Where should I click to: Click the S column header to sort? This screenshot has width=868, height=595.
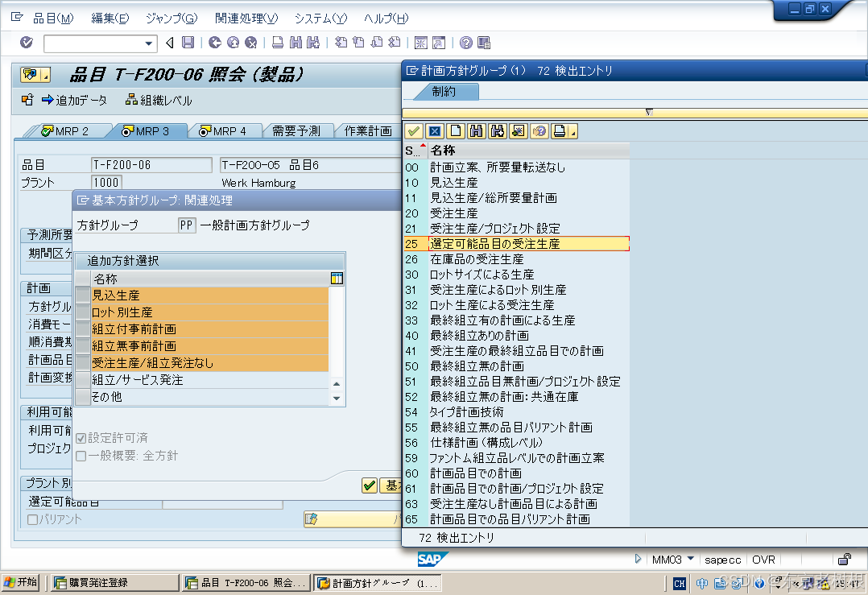click(415, 151)
